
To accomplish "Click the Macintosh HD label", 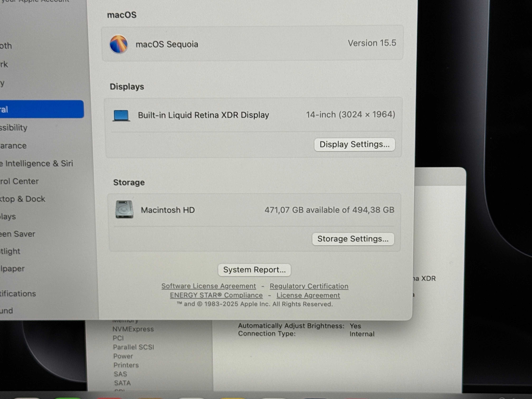I will pos(168,210).
